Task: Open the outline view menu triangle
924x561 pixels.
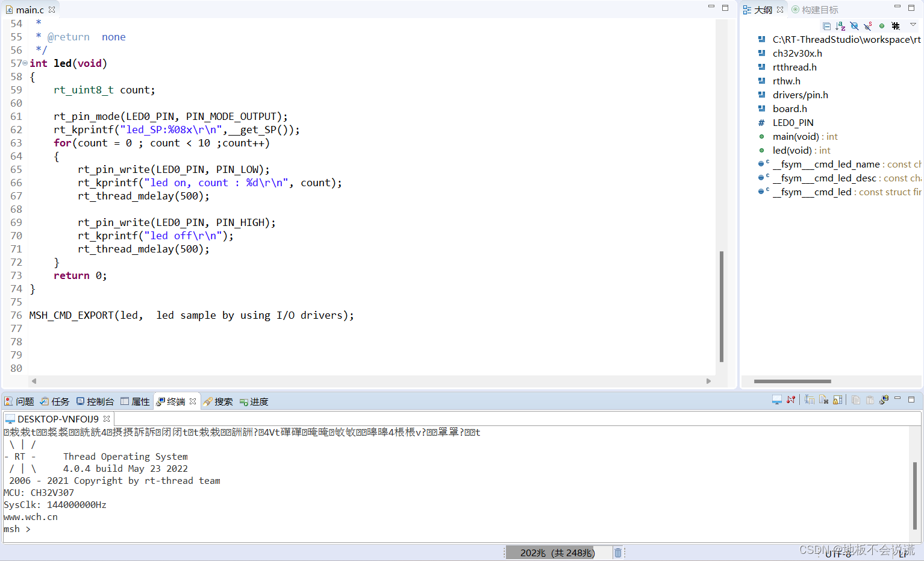Action: 913,25
